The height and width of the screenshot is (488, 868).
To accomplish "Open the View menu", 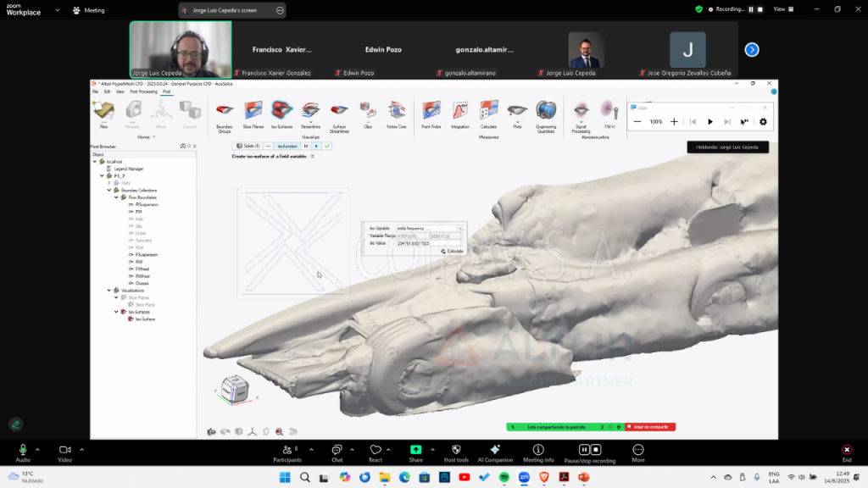I will (x=118, y=91).
